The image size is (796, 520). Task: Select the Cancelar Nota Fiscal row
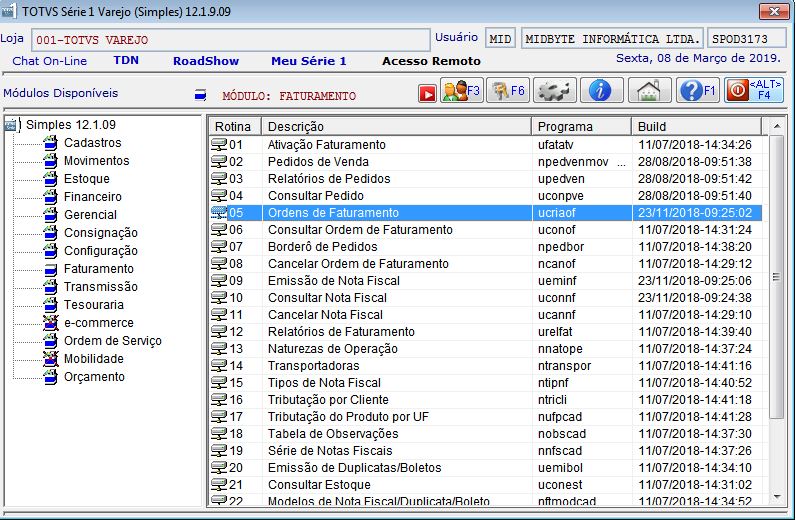485,315
